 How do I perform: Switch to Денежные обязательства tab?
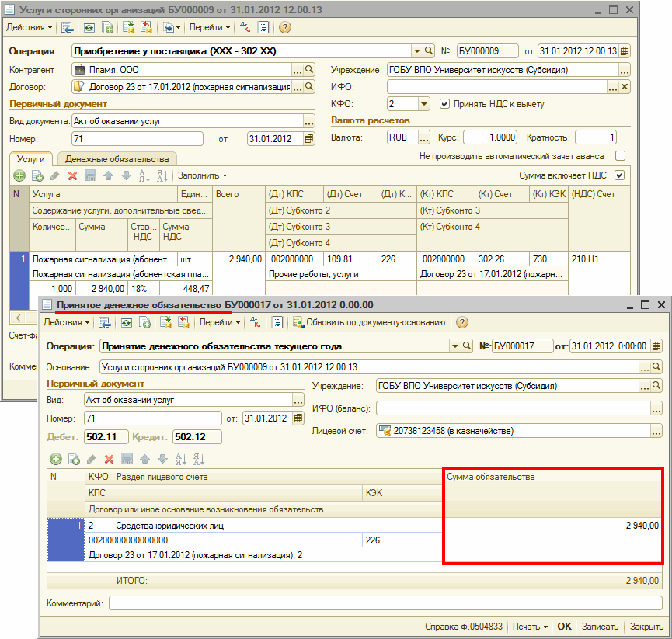(x=117, y=159)
